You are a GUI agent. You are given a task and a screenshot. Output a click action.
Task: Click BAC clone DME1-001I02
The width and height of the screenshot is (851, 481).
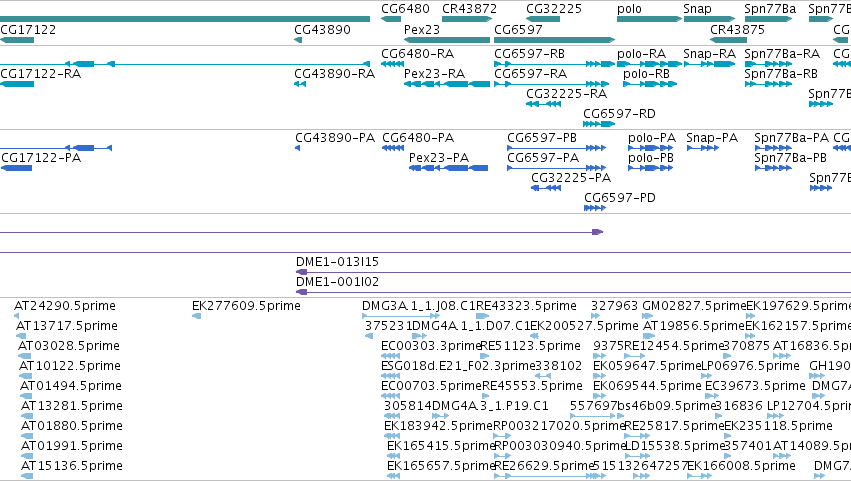coord(337,282)
